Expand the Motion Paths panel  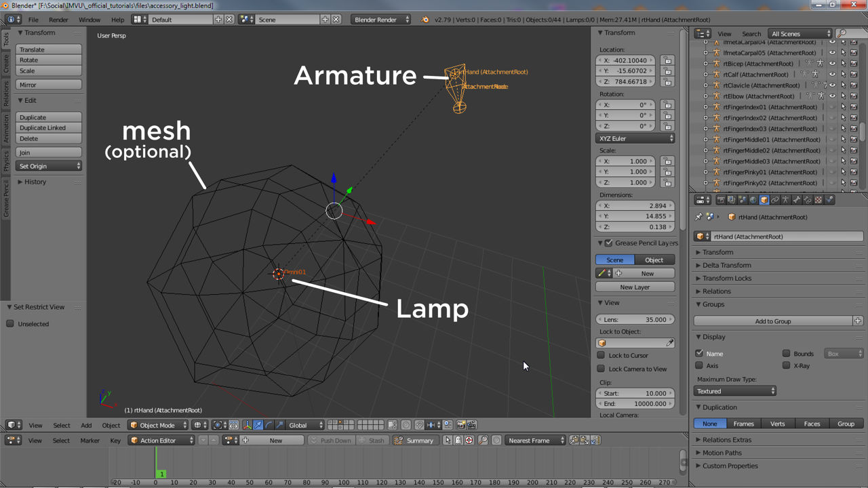tap(722, 453)
